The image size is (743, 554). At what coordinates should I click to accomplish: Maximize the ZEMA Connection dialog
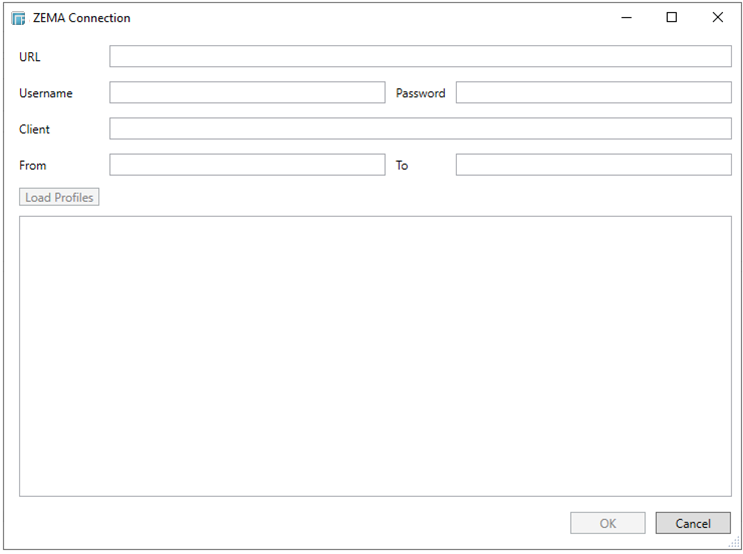(x=672, y=18)
